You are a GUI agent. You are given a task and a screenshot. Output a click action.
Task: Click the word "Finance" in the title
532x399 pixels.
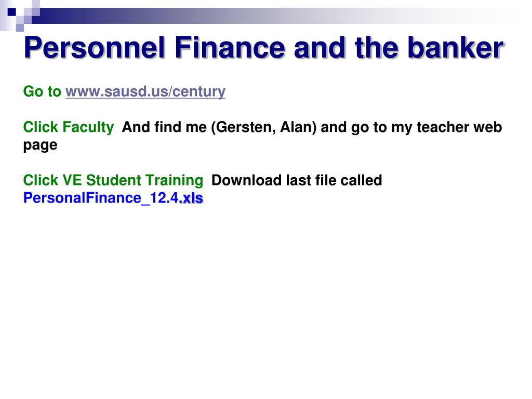(x=230, y=48)
